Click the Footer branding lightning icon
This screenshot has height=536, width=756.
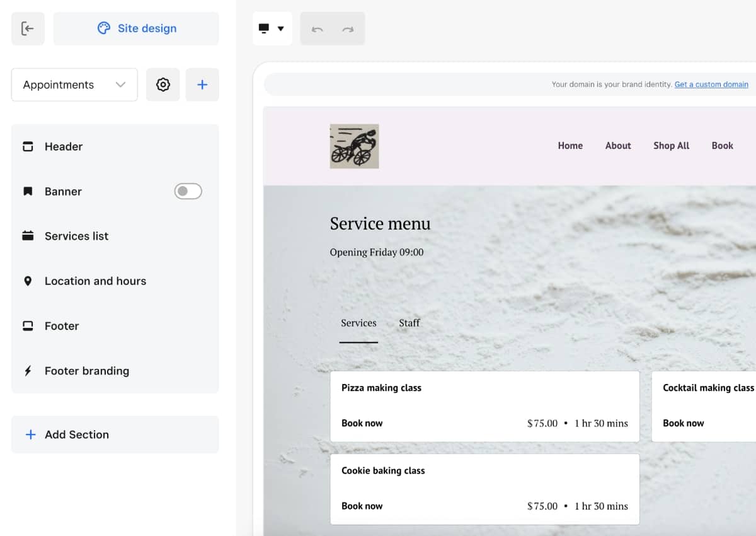pyautogui.click(x=28, y=371)
